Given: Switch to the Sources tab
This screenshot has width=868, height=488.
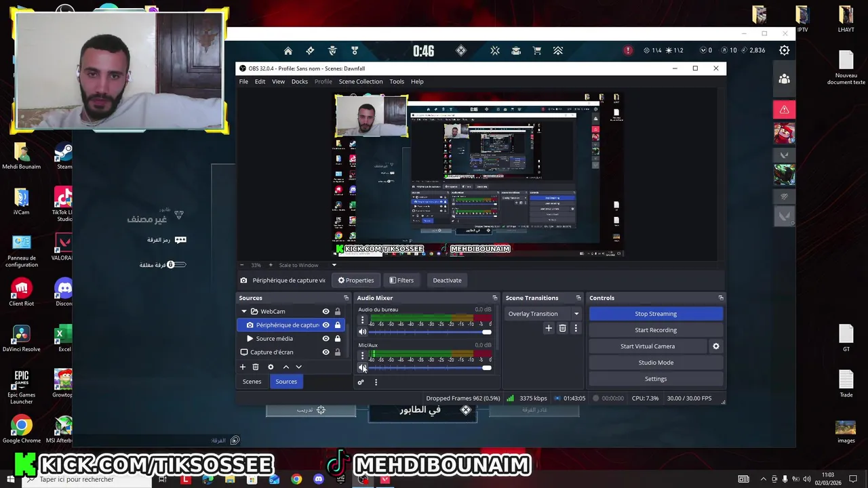Looking at the screenshot, I should (x=286, y=382).
